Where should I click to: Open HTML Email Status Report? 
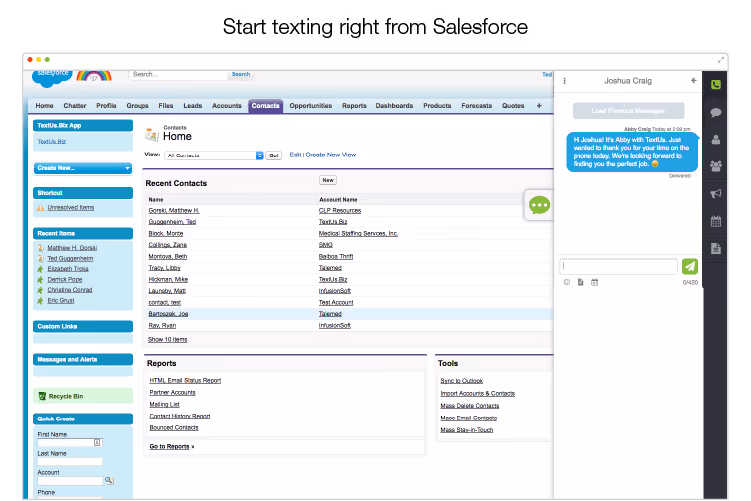coord(185,380)
